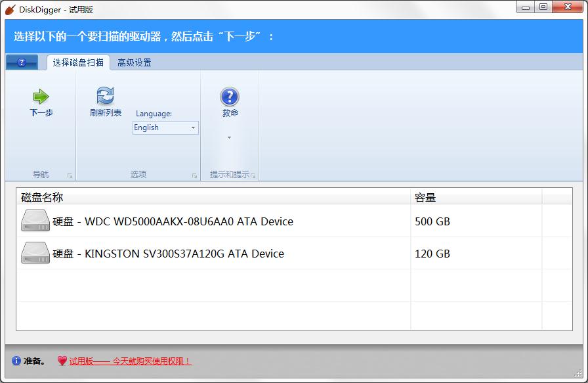Expand the dropdown arrow under 救命
The width and height of the screenshot is (588, 383).
coord(230,137)
